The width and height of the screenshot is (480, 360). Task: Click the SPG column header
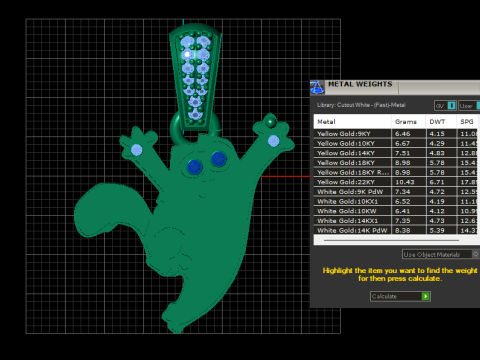(467, 122)
